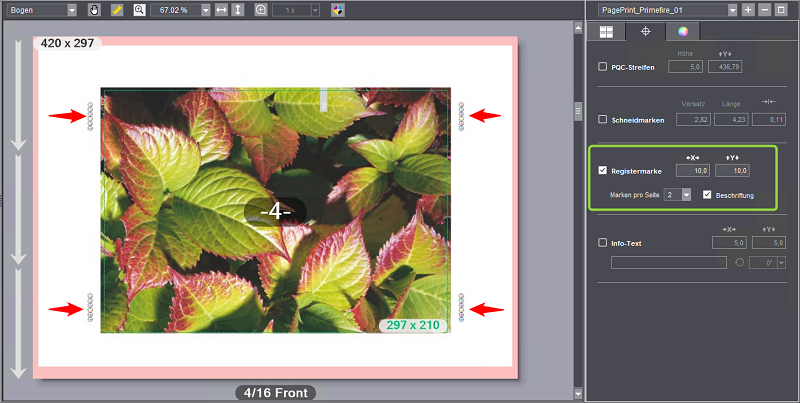Click the square window button beside the minus
800x403 pixels.
pyautogui.click(x=781, y=10)
